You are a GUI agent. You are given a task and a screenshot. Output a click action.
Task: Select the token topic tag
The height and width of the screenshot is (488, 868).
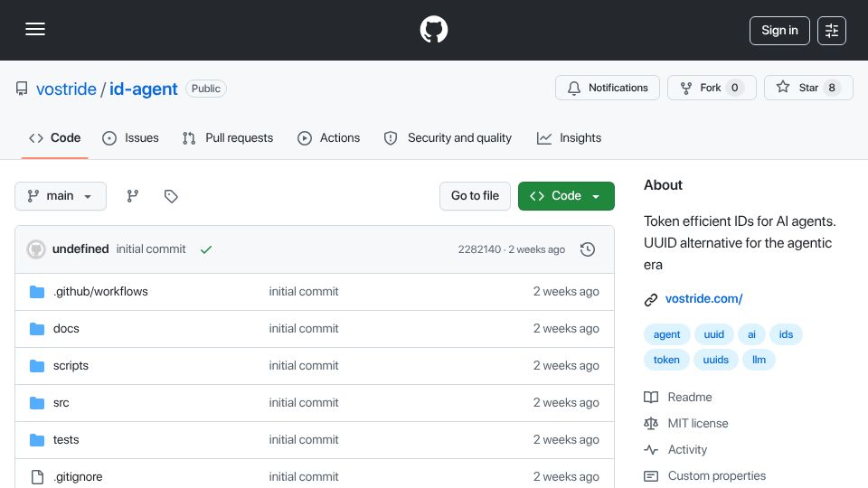(x=666, y=360)
